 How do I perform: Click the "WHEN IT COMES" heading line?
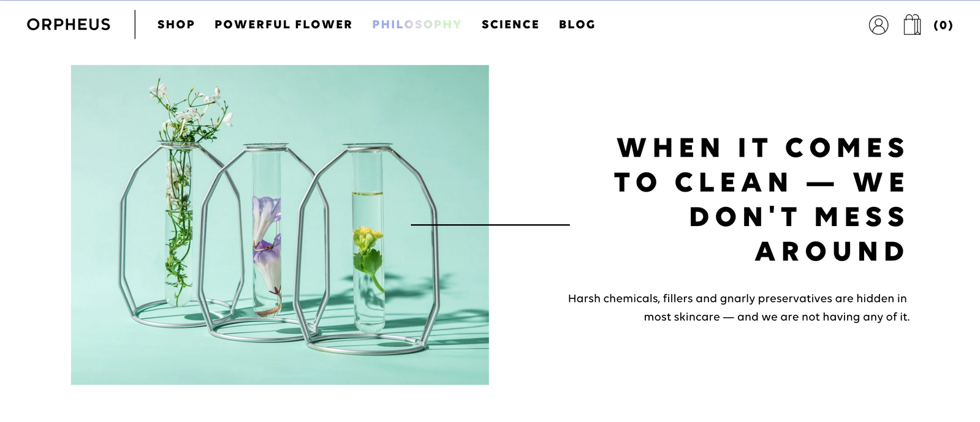(761, 148)
